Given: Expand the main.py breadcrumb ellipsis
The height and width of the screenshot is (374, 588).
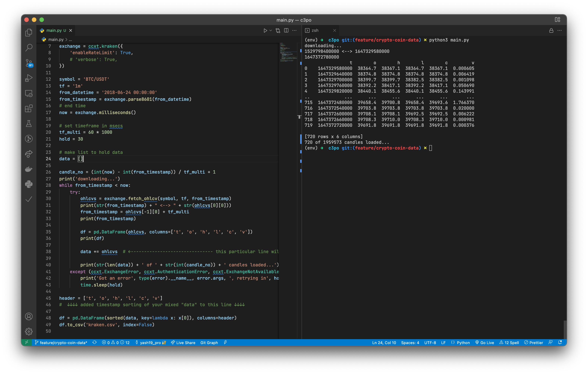Looking at the screenshot, I should [x=70, y=39].
